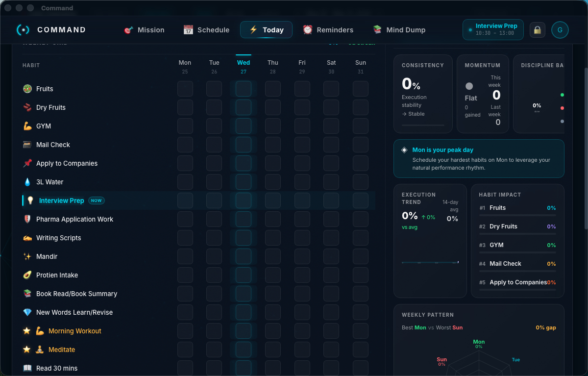Click the Momentum stats card
Screen dimensions: 588x376
(x=483, y=94)
